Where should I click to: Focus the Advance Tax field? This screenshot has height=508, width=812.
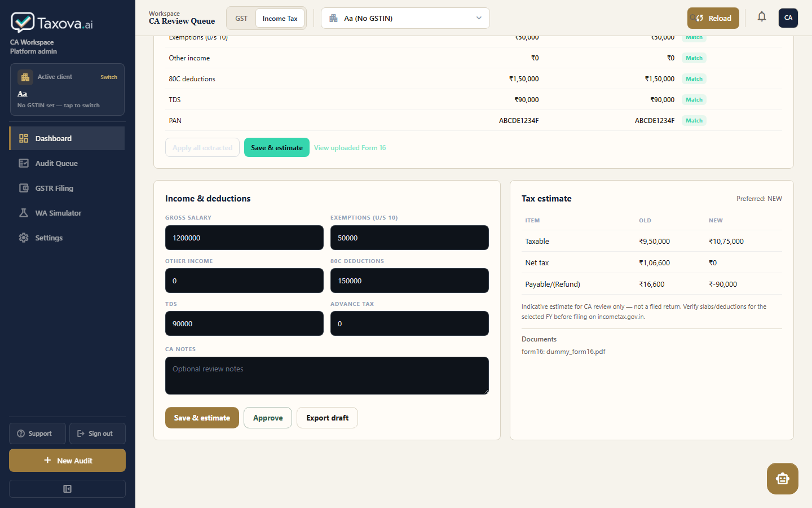[x=409, y=323]
